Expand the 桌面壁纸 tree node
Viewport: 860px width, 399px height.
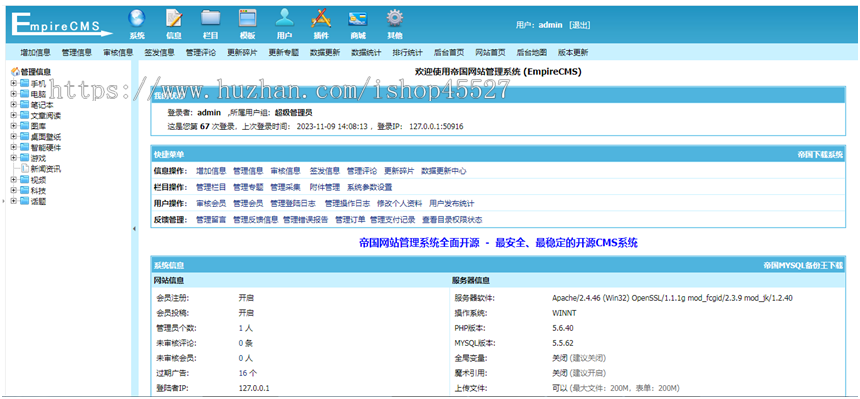pyautogui.click(x=14, y=137)
